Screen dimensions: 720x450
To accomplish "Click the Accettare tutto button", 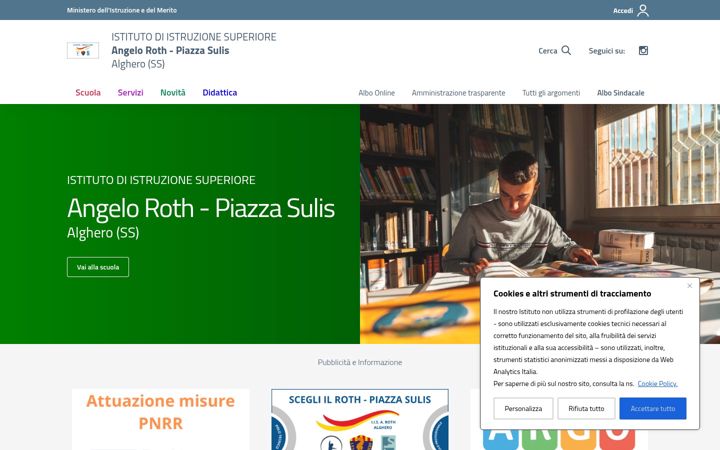I will tap(652, 408).
